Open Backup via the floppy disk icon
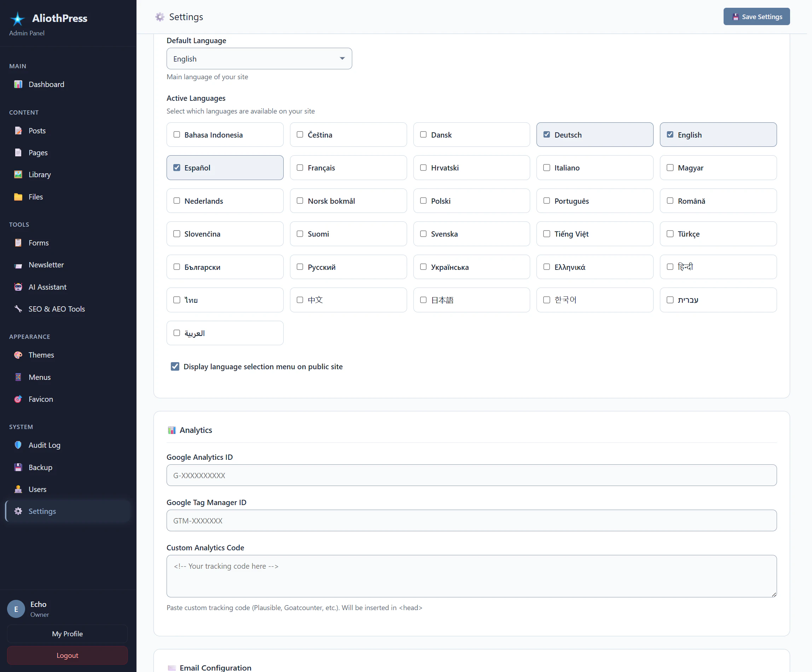The height and width of the screenshot is (672, 812). 18,467
